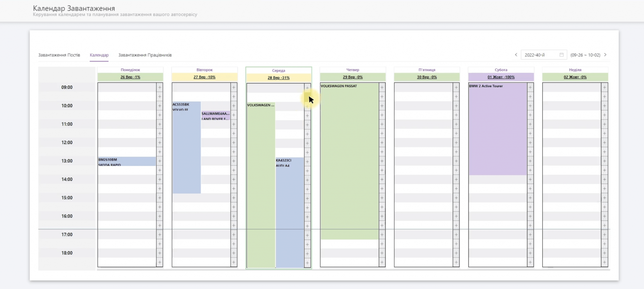Open the 01 Жовт -100% Saturday link
Screen dimensions: 644x289
501,77
